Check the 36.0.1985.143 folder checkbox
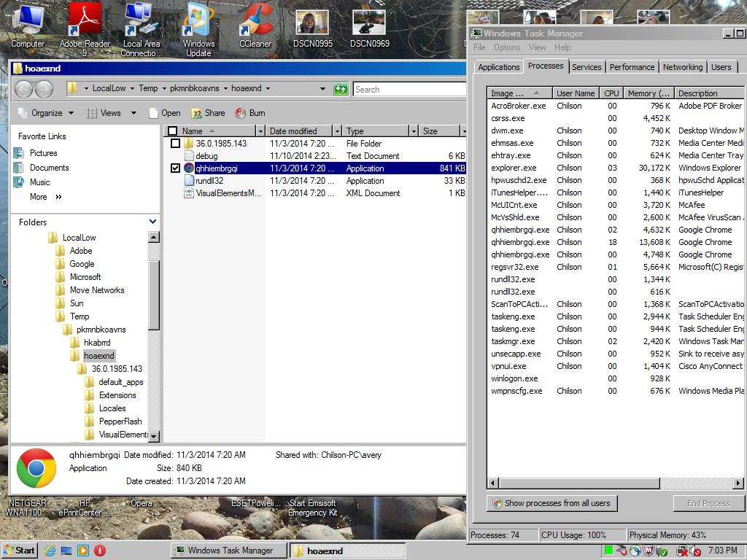 [175, 143]
